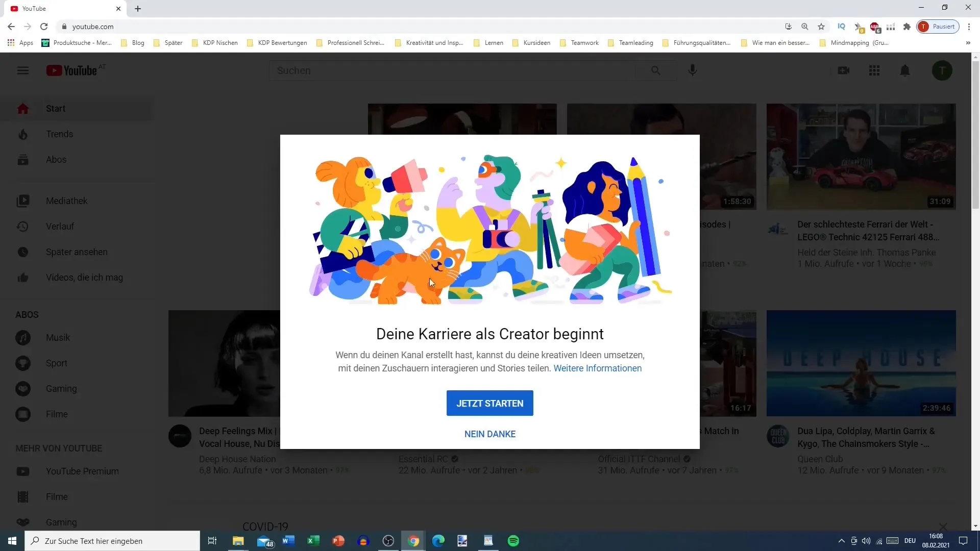Select the Spater ansehen clock icon
The image size is (980, 551).
click(23, 252)
